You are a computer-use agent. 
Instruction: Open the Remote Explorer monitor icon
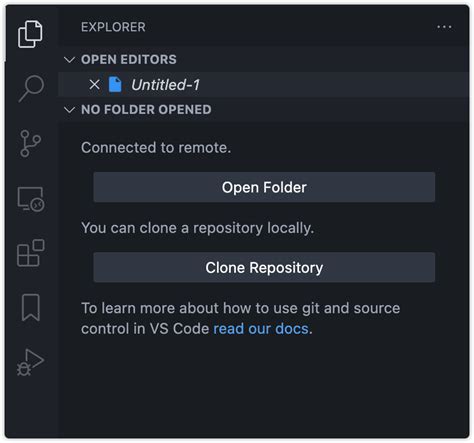[31, 199]
